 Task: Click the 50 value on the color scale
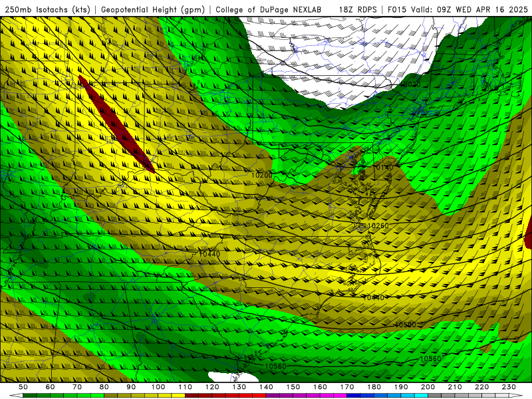point(23,387)
